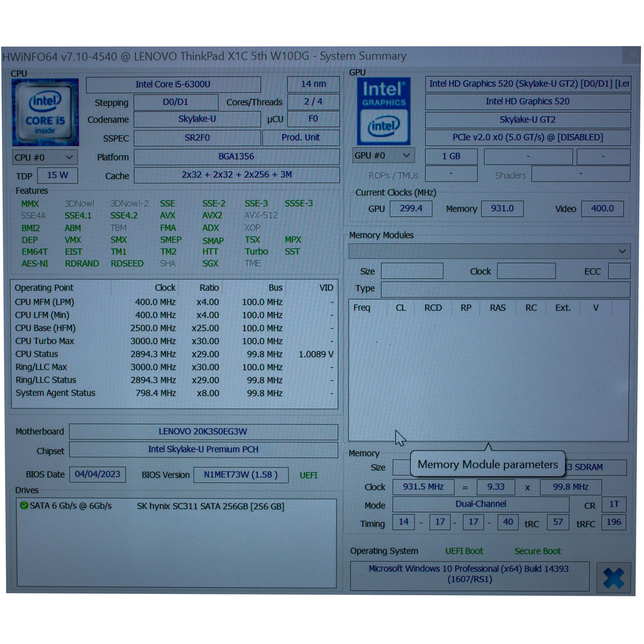Click the Memory Clock value 931.5 MHz

coord(423,487)
